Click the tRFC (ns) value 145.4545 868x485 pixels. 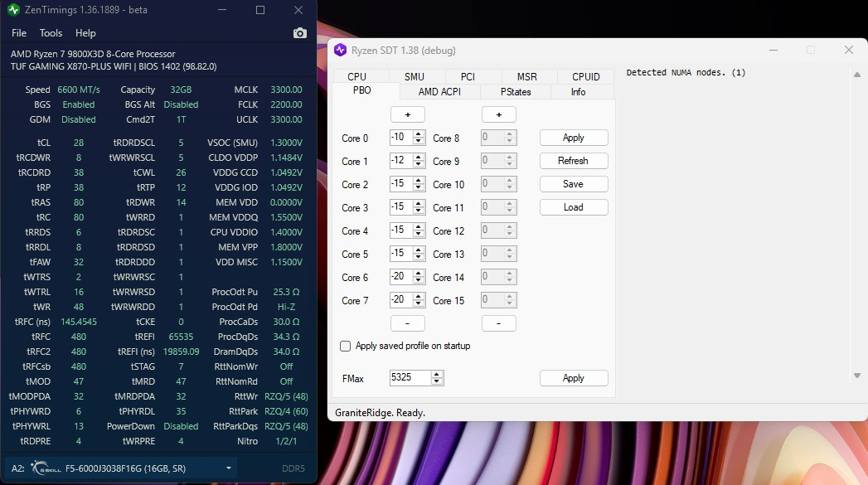[79, 322]
